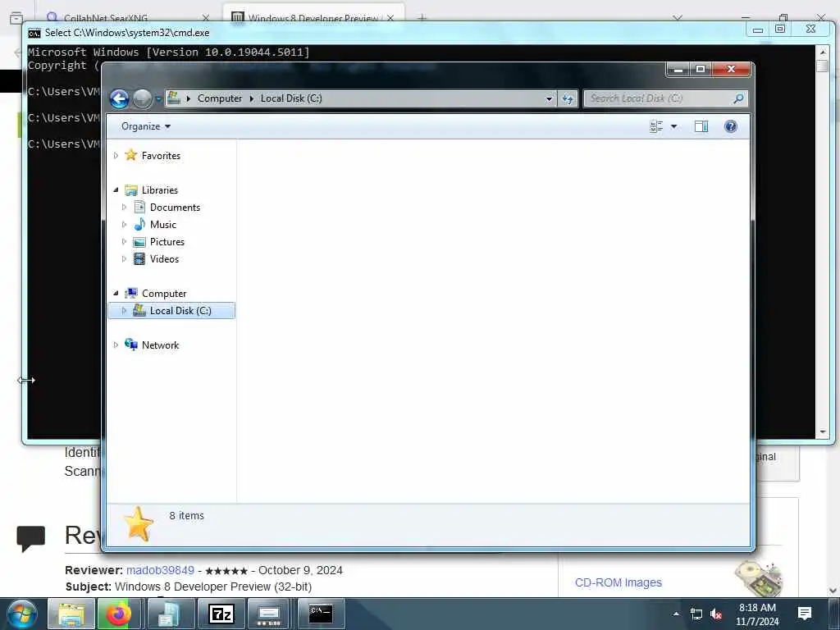The image size is (840, 630).
Task: Click the muted volume tray icon
Action: 715,614
